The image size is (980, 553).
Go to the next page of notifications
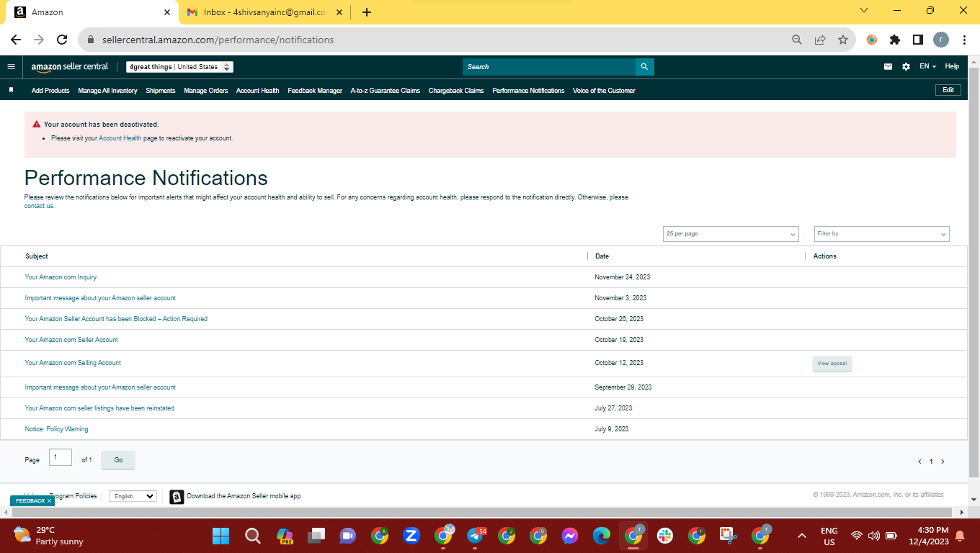(943, 462)
